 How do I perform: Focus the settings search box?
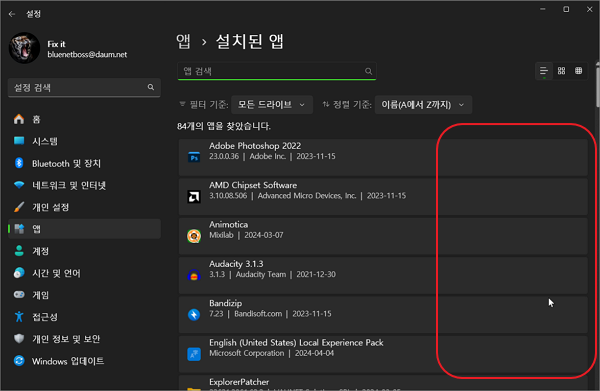[x=84, y=88]
